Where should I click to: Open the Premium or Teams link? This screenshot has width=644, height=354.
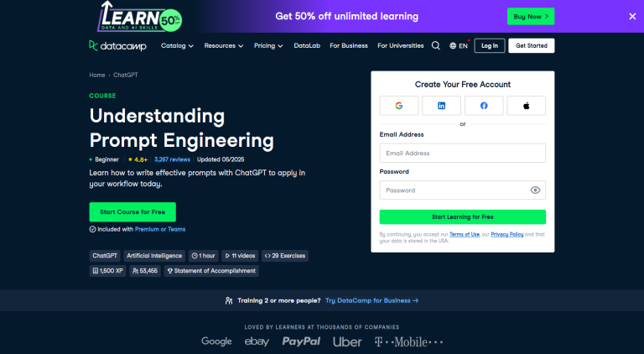tap(160, 229)
